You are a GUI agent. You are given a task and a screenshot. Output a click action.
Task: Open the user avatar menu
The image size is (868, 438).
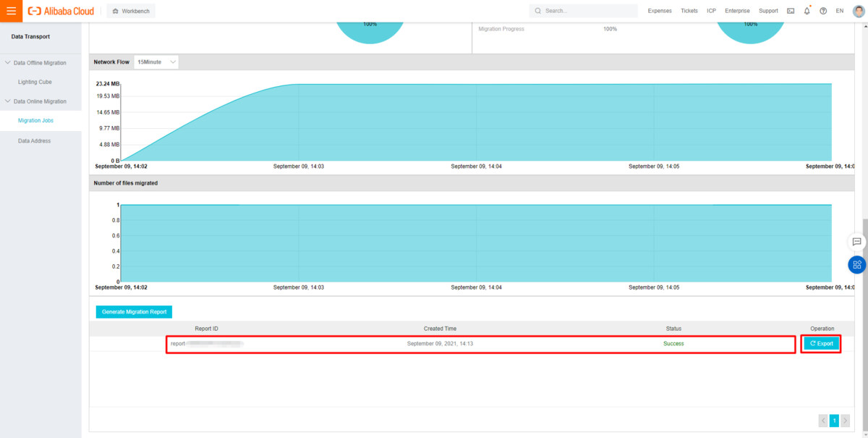tap(859, 11)
